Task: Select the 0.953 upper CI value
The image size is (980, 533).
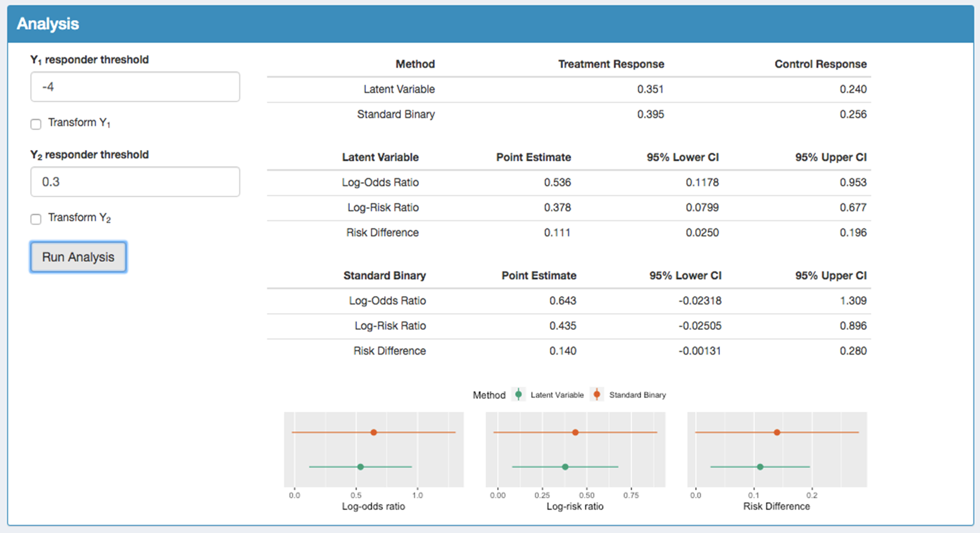Action: tap(853, 182)
